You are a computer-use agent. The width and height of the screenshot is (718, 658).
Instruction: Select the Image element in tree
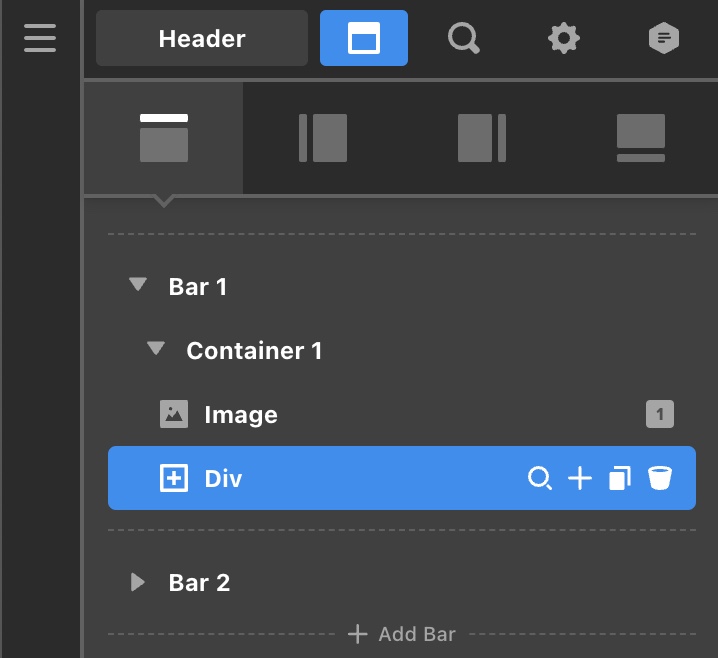tap(402, 414)
